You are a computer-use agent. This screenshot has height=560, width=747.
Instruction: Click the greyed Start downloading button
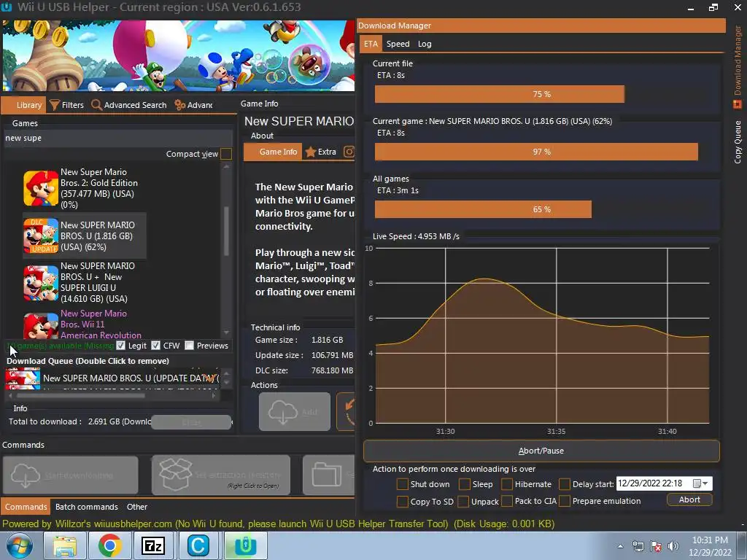pyautogui.click(x=71, y=475)
